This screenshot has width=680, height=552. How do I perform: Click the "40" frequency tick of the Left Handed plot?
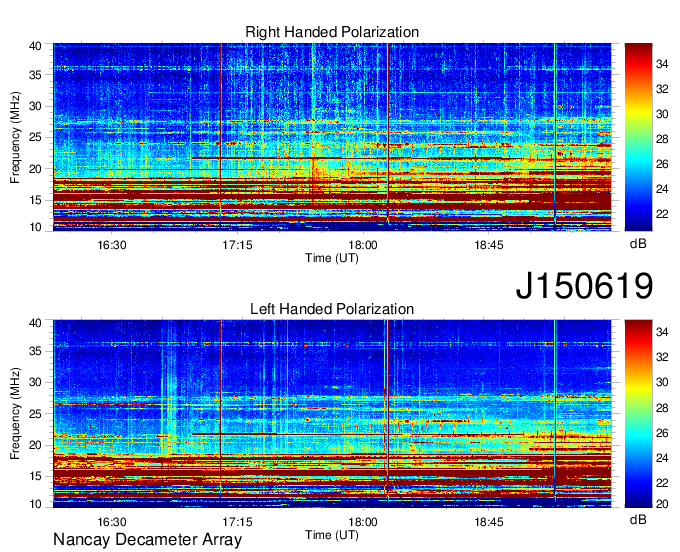[35, 323]
